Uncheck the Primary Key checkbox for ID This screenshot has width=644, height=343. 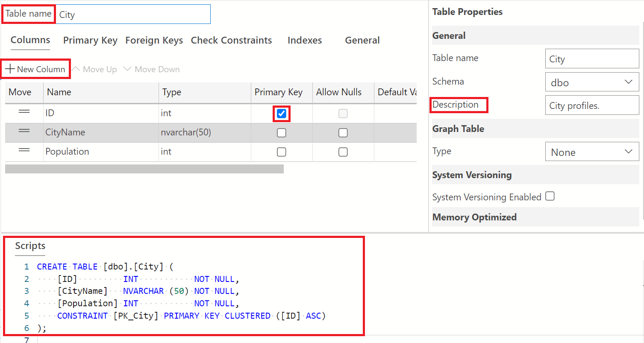tap(281, 113)
